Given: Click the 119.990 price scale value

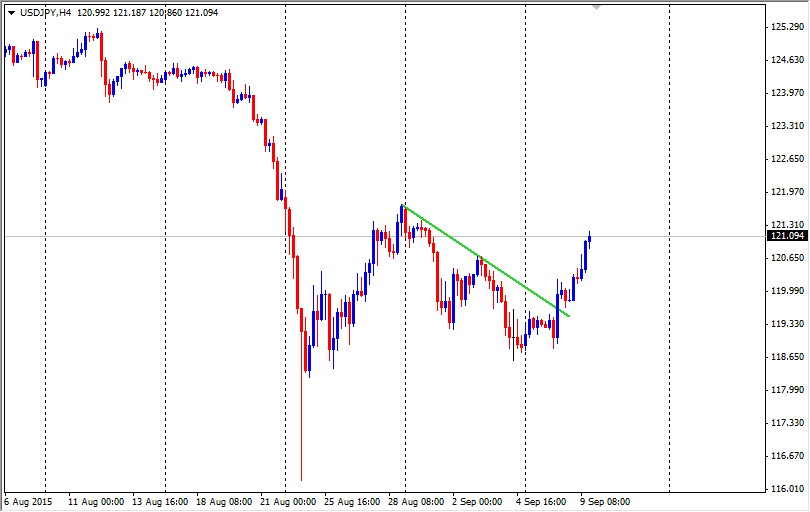Looking at the screenshot, I should (x=787, y=291).
